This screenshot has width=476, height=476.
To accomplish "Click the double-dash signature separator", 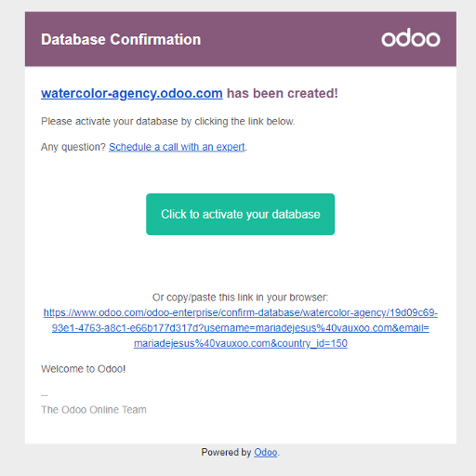I will coord(45,395).
